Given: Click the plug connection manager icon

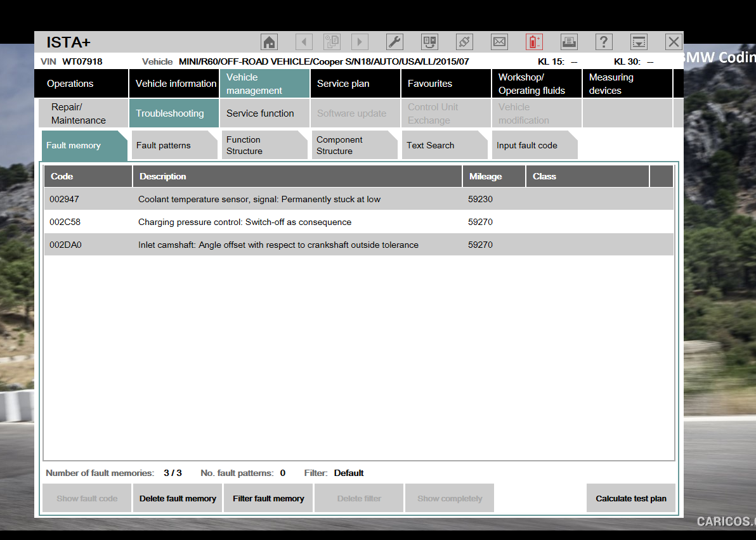Looking at the screenshot, I should click(x=464, y=42).
